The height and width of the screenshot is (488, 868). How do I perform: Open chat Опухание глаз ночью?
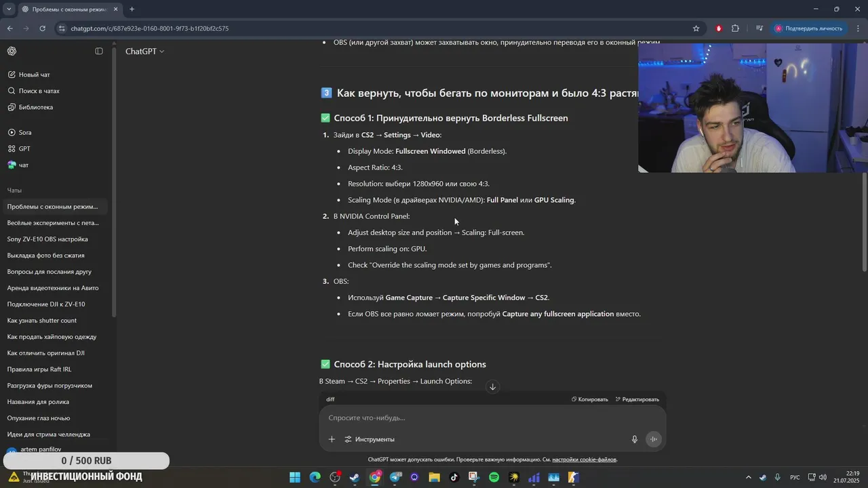tap(39, 418)
